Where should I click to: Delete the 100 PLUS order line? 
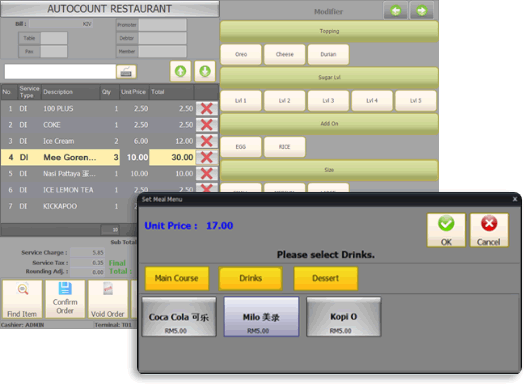pos(206,109)
